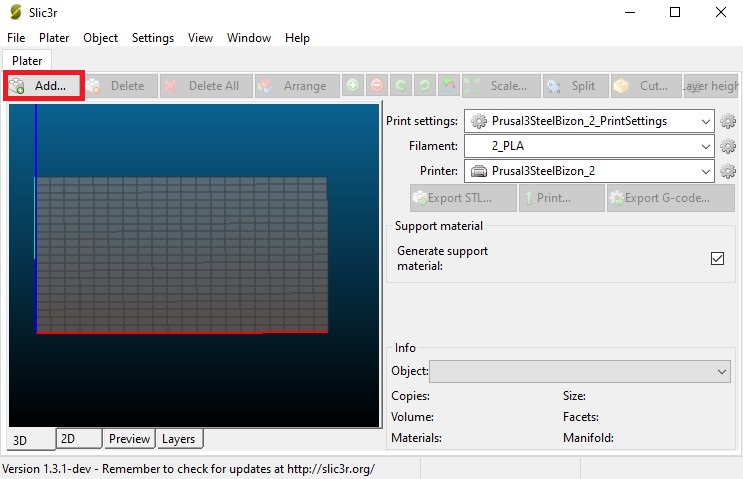Expand the Print settings preset dropdown

(706, 121)
